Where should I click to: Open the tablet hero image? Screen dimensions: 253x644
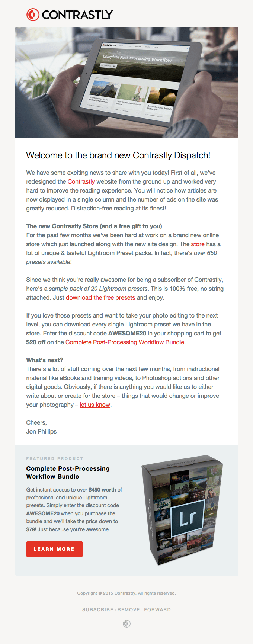[127, 83]
